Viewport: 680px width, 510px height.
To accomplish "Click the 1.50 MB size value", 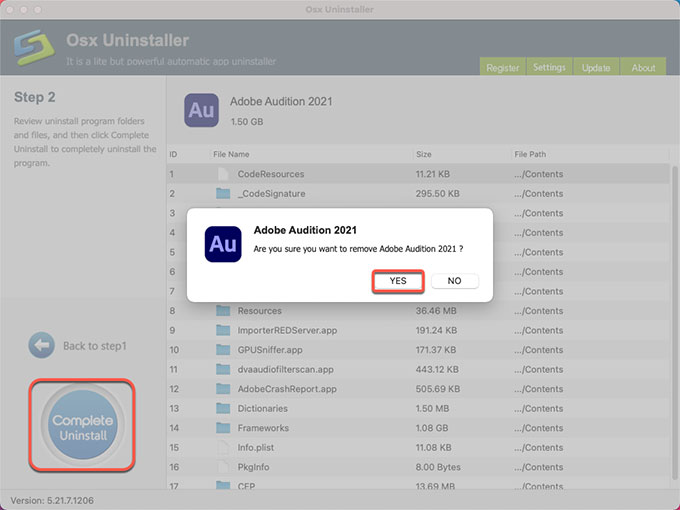I will 432,408.
